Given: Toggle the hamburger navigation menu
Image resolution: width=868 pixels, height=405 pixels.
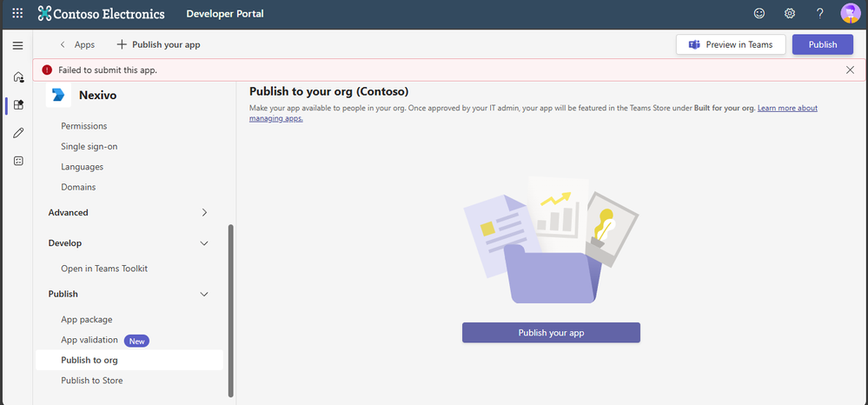Looking at the screenshot, I should [x=17, y=45].
